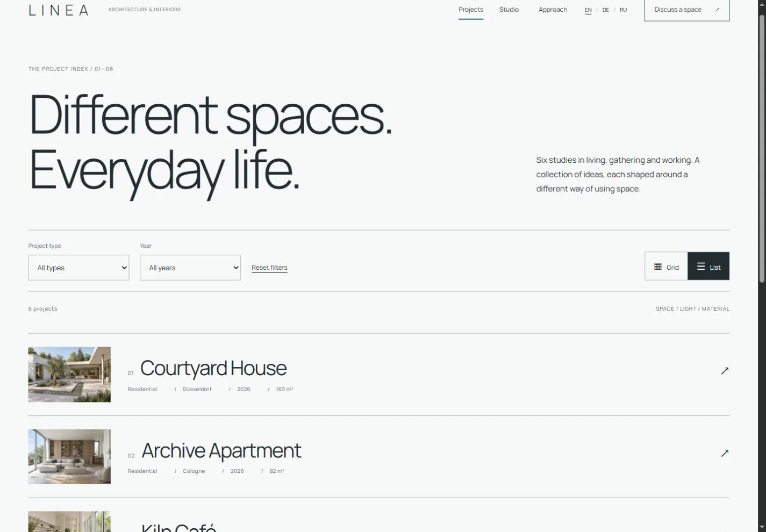Click the 'Cologne' location text
Image resolution: width=766 pixels, height=532 pixels.
point(194,471)
